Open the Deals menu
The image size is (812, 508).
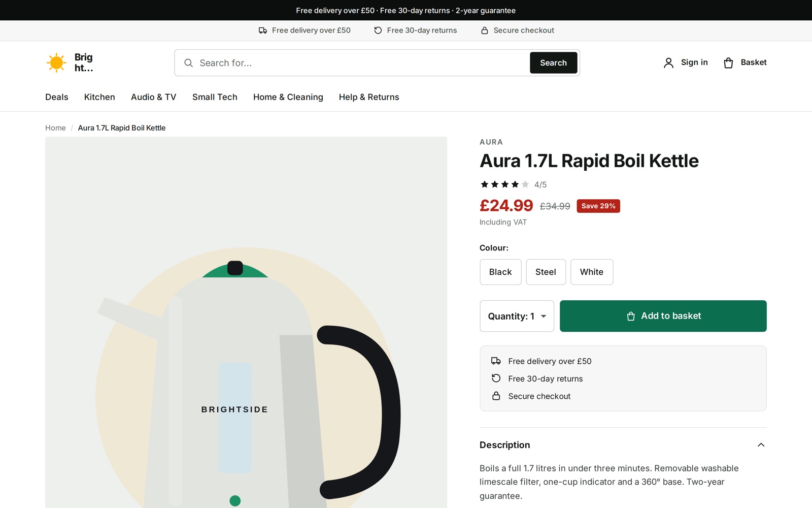(57, 97)
